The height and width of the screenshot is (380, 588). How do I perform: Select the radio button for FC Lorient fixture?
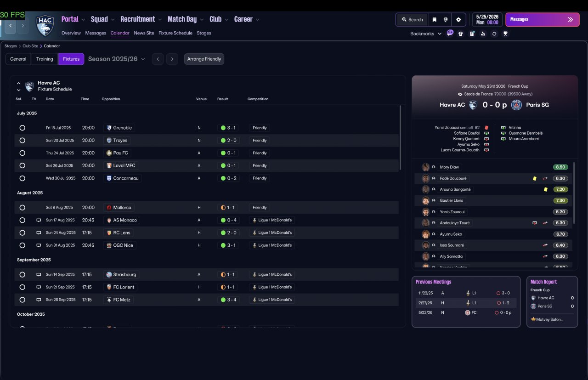pos(22,287)
